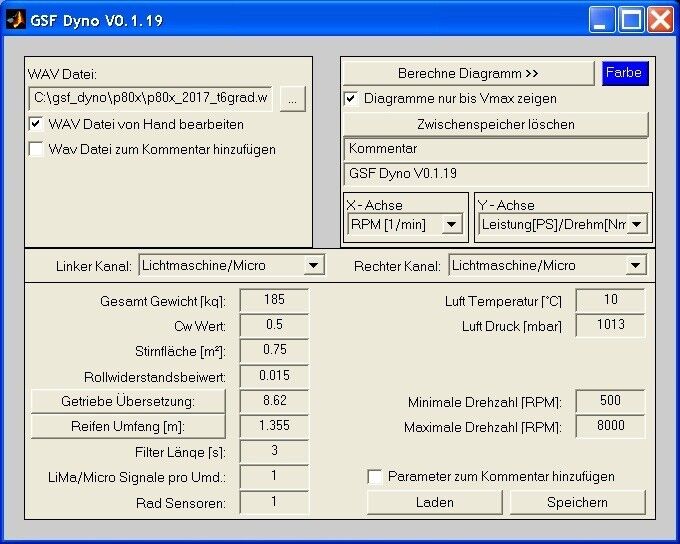Toggle 'Diagramme nur bis Vmax zeigen'

(352, 99)
